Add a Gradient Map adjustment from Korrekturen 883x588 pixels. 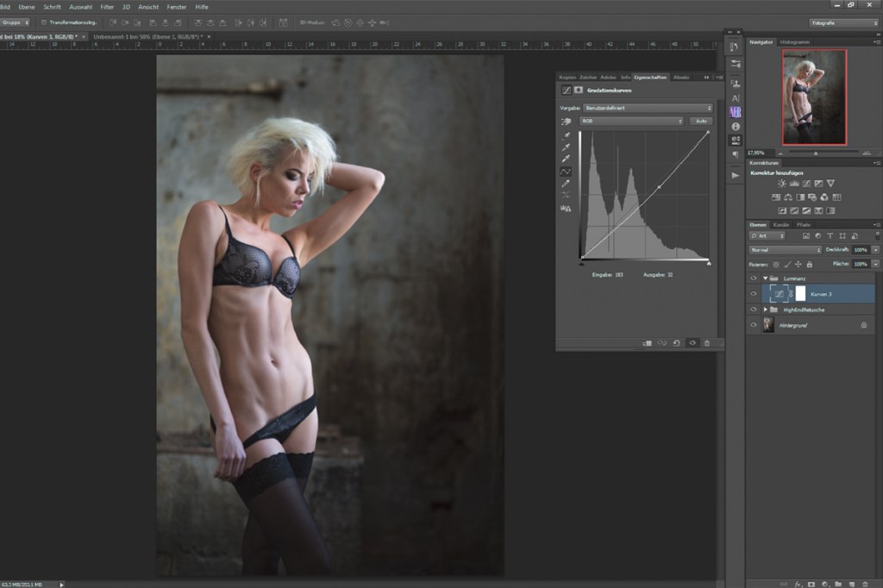830,210
